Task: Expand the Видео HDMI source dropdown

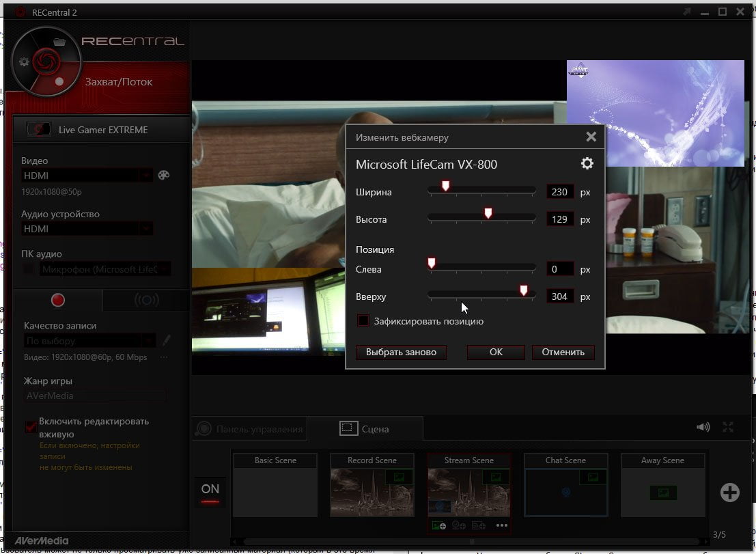Action: 146,176
